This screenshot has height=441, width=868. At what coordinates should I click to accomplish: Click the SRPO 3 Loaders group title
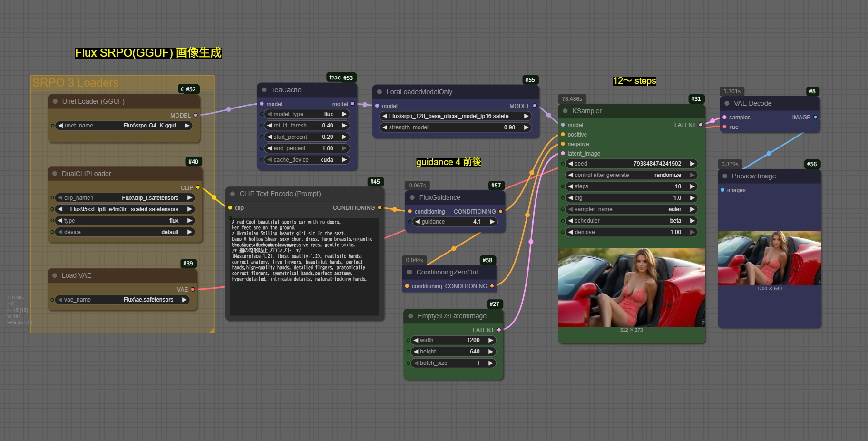pyautogui.click(x=75, y=83)
